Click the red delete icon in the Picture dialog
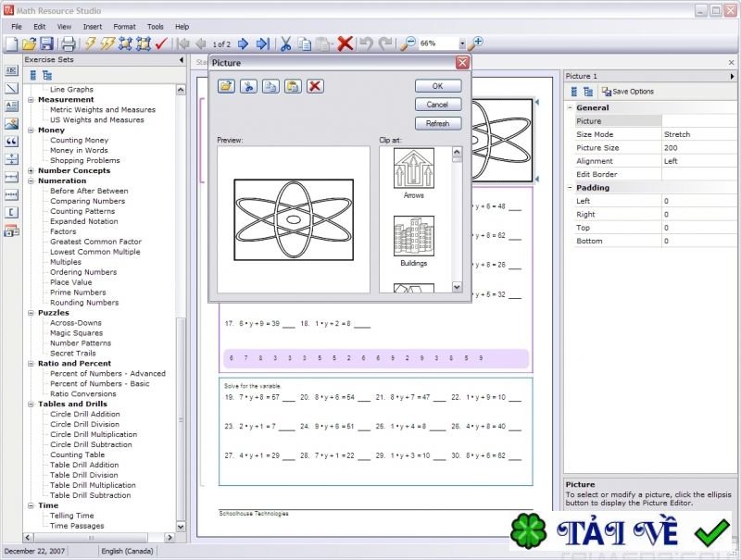Viewport: 741px width, 560px height. 315,86
